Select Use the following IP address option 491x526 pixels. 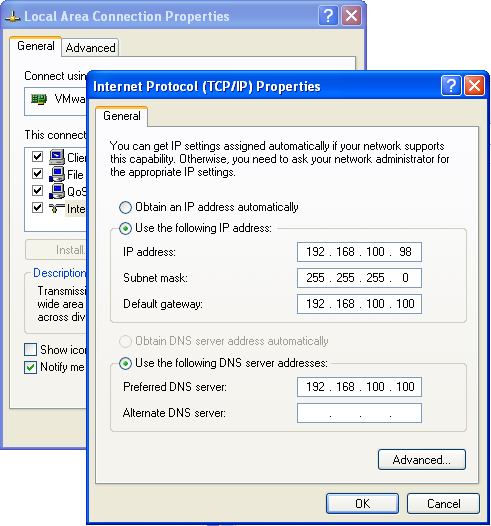click(x=125, y=228)
